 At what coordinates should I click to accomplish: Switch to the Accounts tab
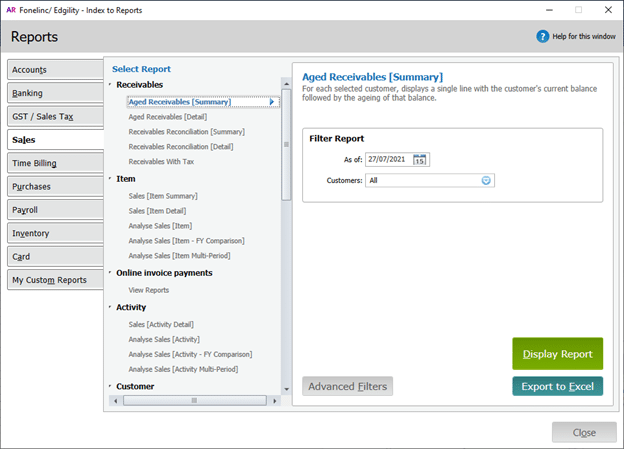[54, 70]
